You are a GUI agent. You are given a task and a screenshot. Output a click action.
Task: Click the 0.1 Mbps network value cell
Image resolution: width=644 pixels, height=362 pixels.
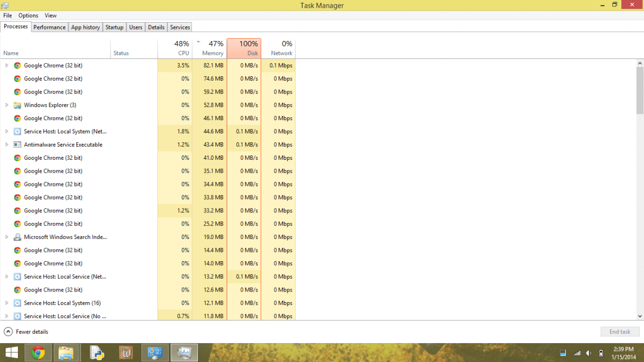click(279, 65)
